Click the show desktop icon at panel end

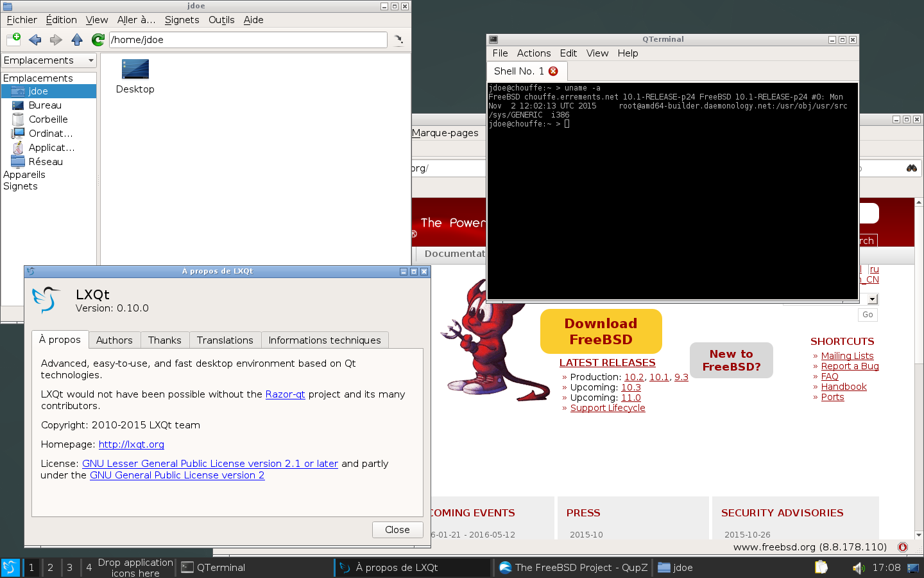coord(913,568)
